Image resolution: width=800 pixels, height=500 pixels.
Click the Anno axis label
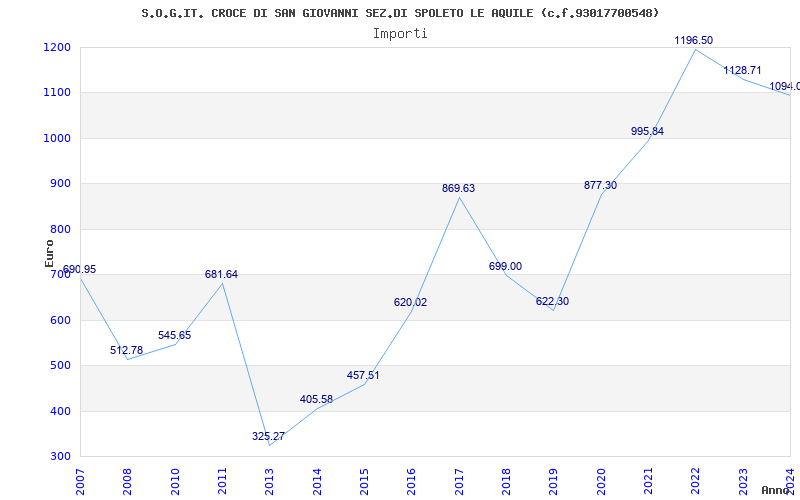point(775,490)
